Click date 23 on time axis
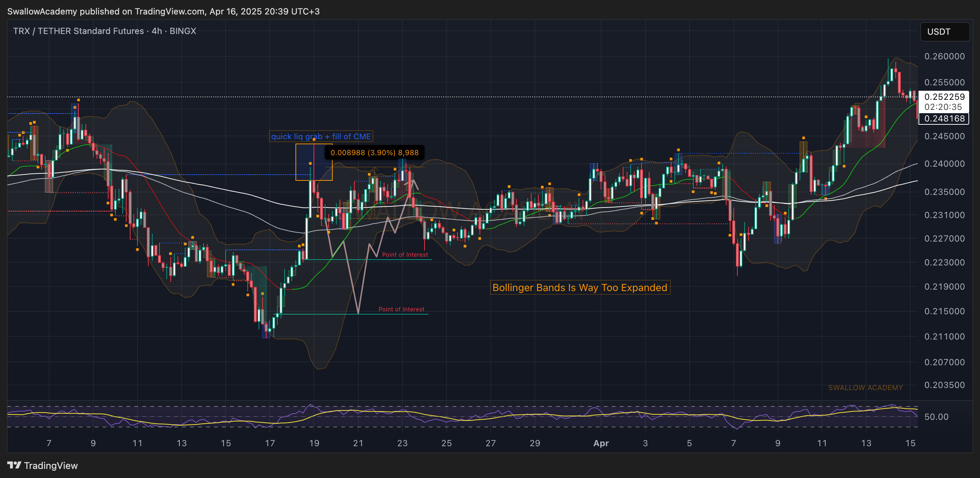This screenshot has height=478, width=980. pyautogui.click(x=402, y=443)
